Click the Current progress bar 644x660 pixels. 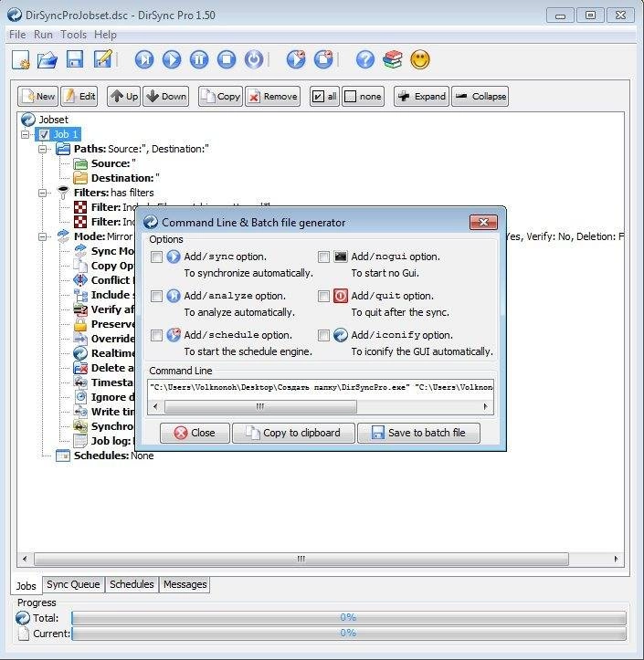[349, 633]
